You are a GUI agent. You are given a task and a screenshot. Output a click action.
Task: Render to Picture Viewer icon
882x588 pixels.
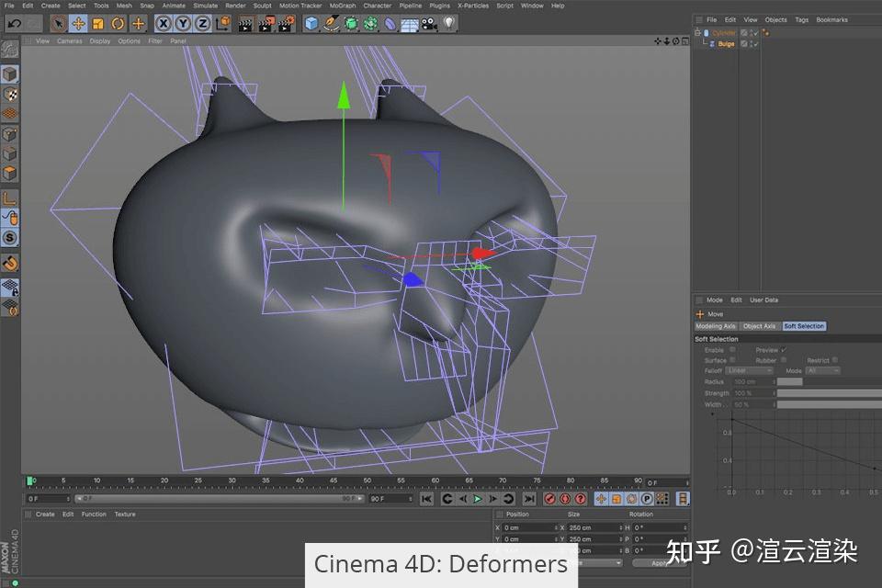pos(266,24)
